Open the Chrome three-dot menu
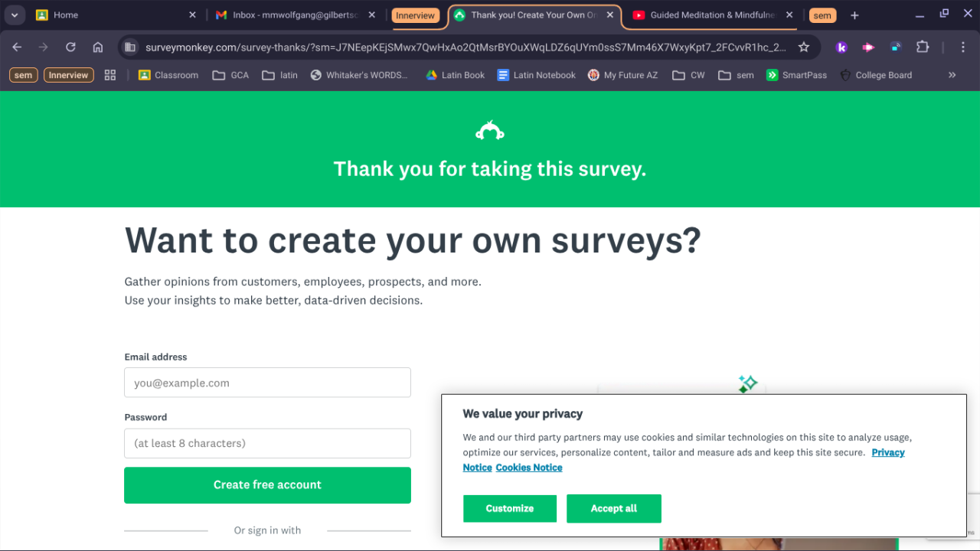The height and width of the screenshot is (551, 980). pyautogui.click(x=963, y=47)
